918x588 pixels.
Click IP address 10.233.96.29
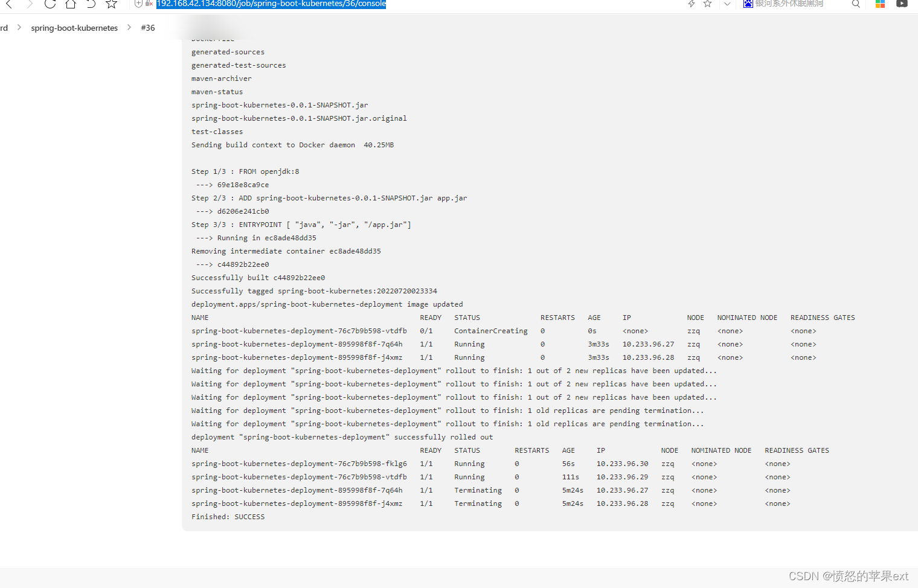click(x=622, y=477)
